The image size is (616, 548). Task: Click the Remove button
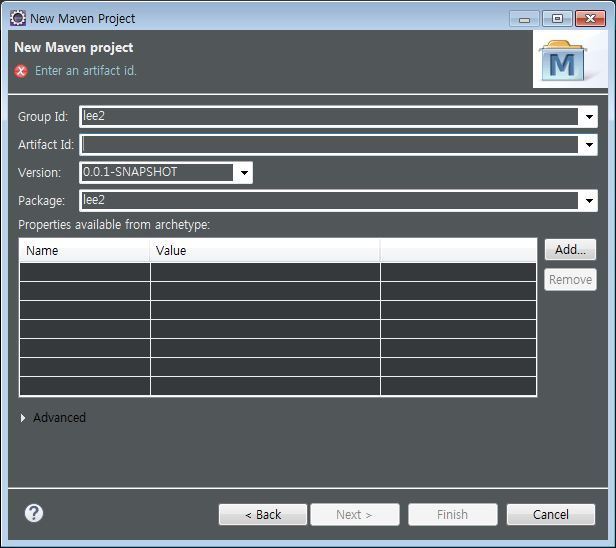(x=570, y=279)
